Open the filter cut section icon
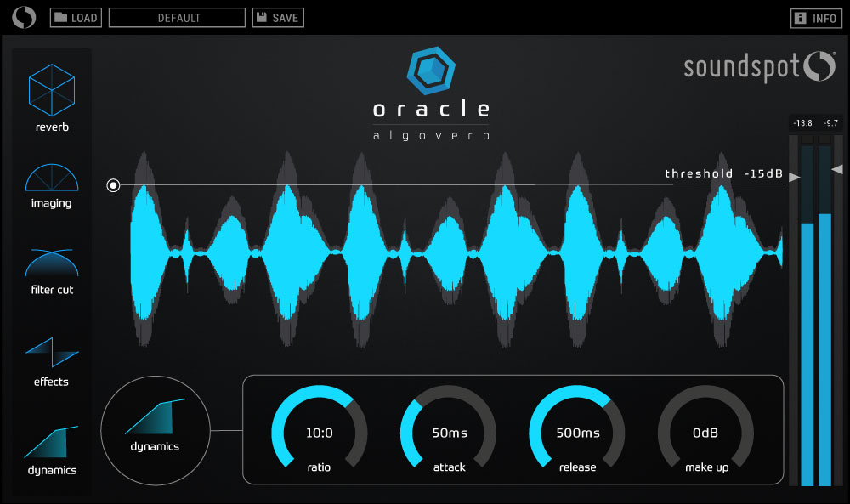 point(52,263)
